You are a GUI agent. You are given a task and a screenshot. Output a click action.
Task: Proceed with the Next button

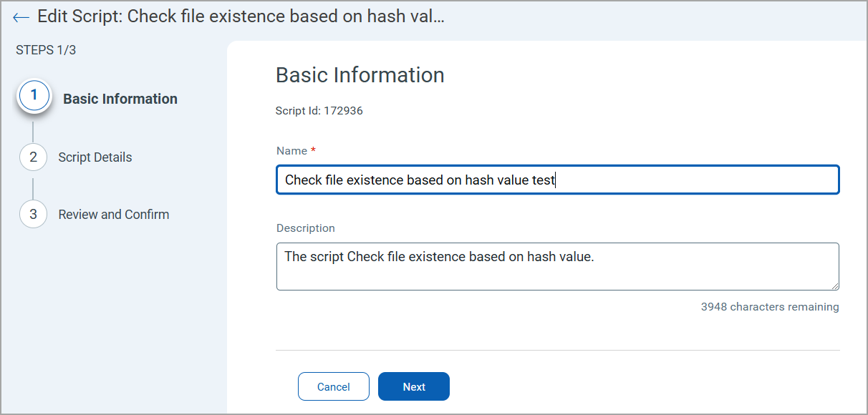pyautogui.click(x=413, y=386)
